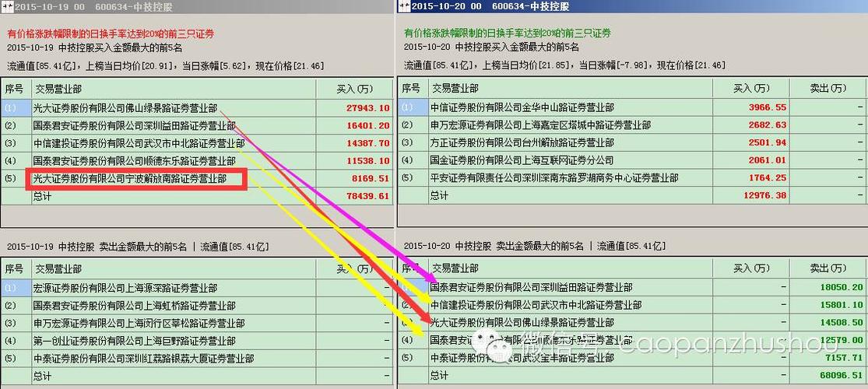Select the 2015-10-19 600634-中技控股 title bar
The width and height of the screenshot is (868, 389).
pyautogui.click(x=197, y=6)
